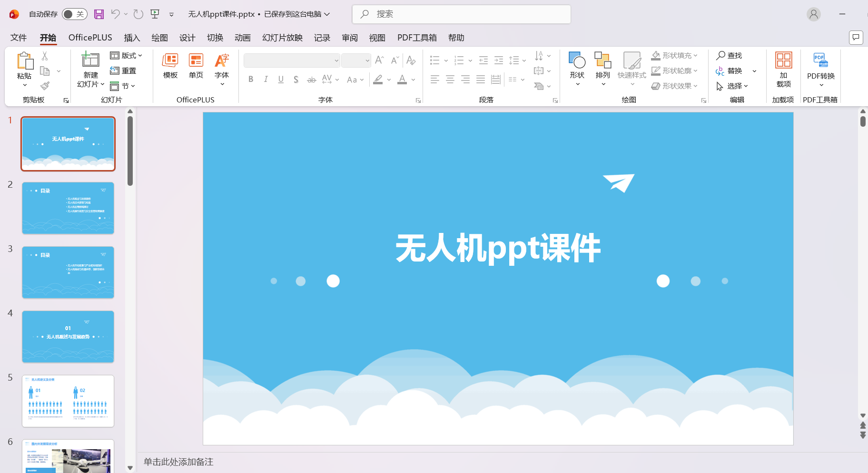Click notes area 单击此处添加备注
The image size is (868, 473).
tap(178, 462)
